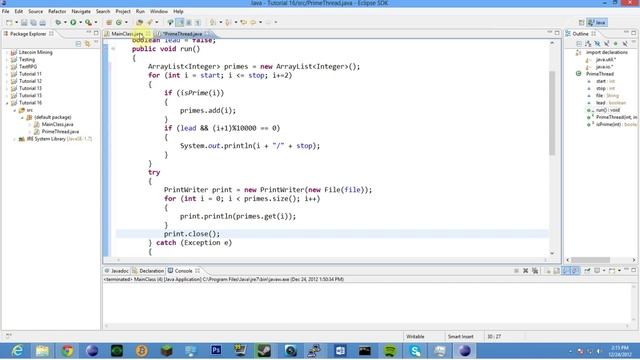Click the Remove Launch X icon in Console
This screenshot has width=640, height=360.
tap(526, 271)
